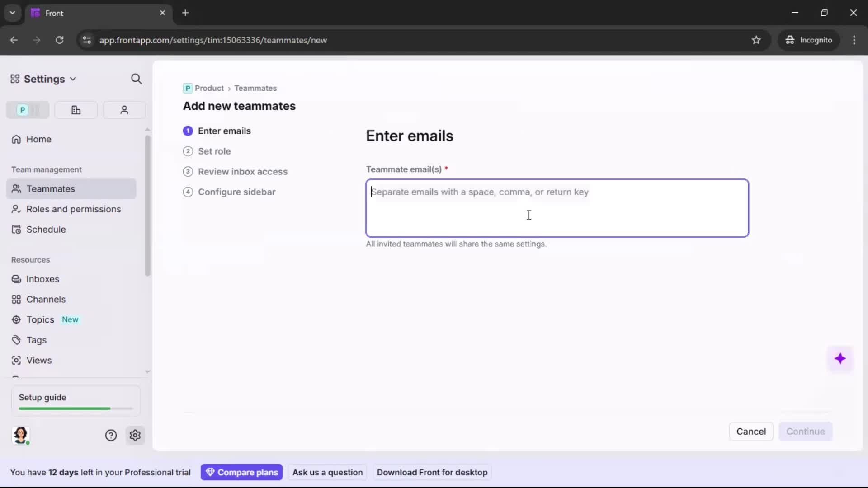
Task: Open search in the Settings sidebar
Action: tap(136, 79)
